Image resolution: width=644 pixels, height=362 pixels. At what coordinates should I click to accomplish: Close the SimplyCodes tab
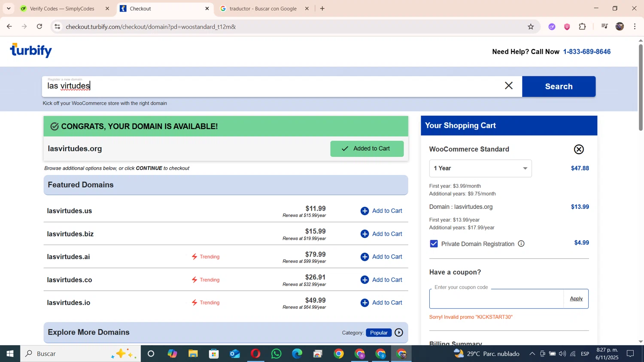(107, 9)
